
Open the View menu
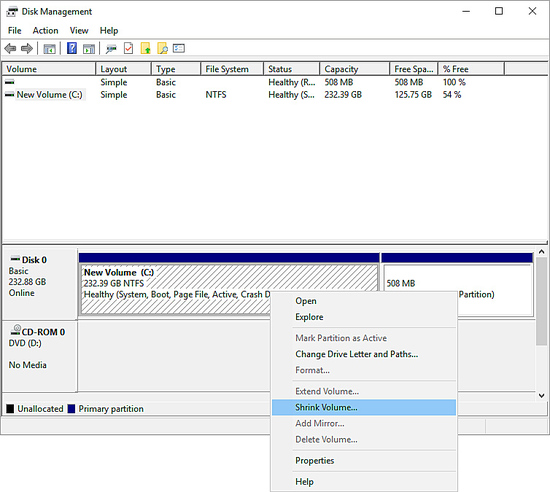tap(79, 31)
